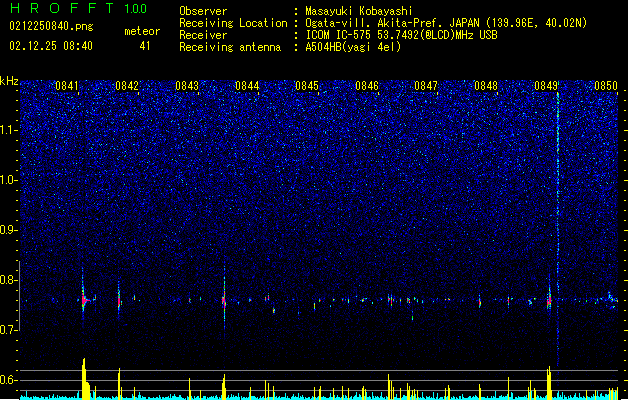This screenshot has height=400, width=629.
Task: Click the 0841 time marker
Action: click(67, 86)
